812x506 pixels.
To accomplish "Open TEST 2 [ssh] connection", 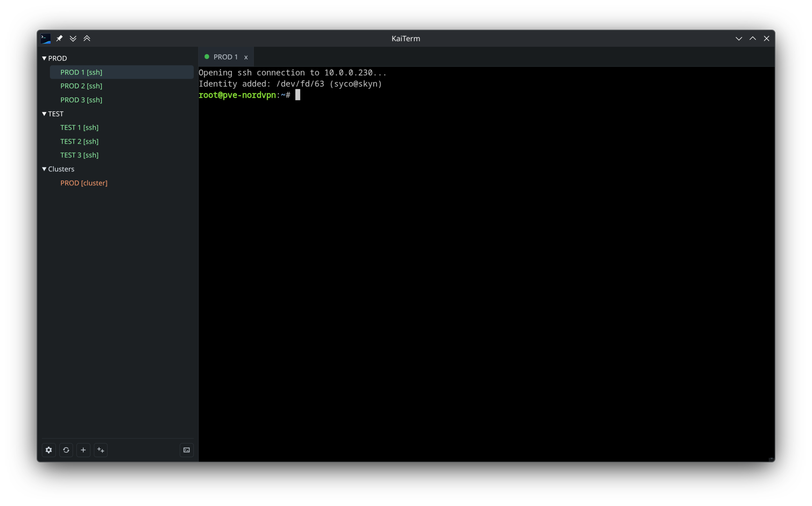I will 80,141.
